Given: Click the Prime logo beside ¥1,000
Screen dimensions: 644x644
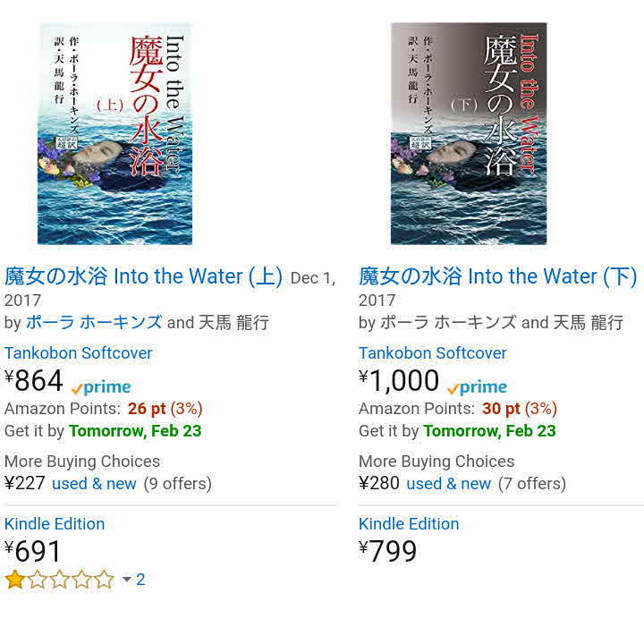Looking at the screenshot, I should [477, 387].
